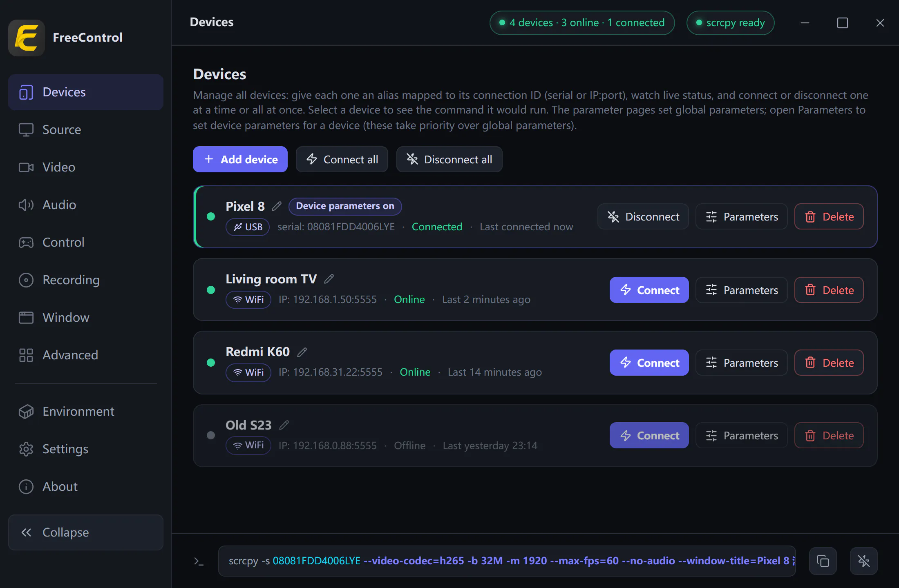Click the pencil icon beside Pixel 8
This screenshot has width=899, height=588.
click(x=277, y=206)
